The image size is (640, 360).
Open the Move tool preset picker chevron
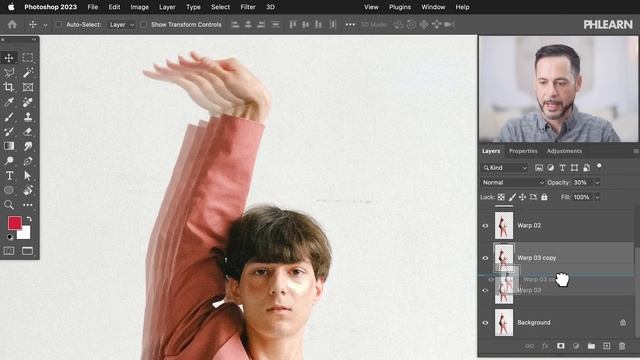coord(45,25)
